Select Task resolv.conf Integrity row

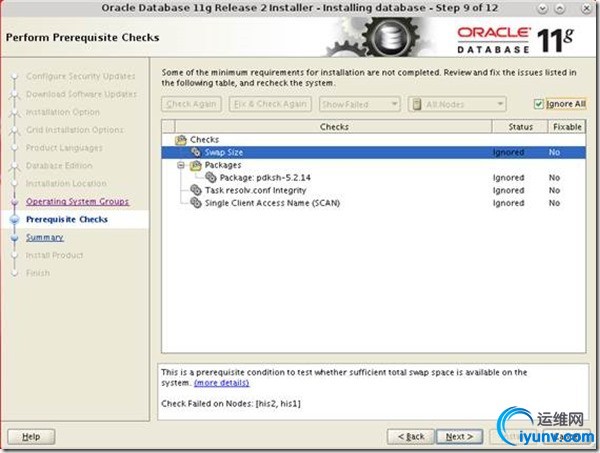click(x=373, y=190)
